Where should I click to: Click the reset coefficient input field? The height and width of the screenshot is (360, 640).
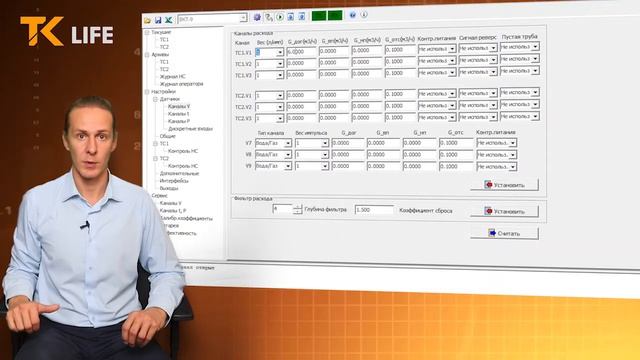(x=374, y=210)
